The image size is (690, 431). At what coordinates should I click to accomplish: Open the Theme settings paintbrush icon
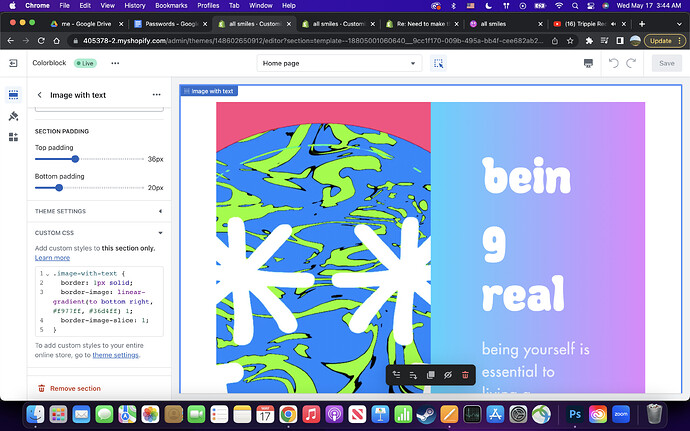click(14, 116)
